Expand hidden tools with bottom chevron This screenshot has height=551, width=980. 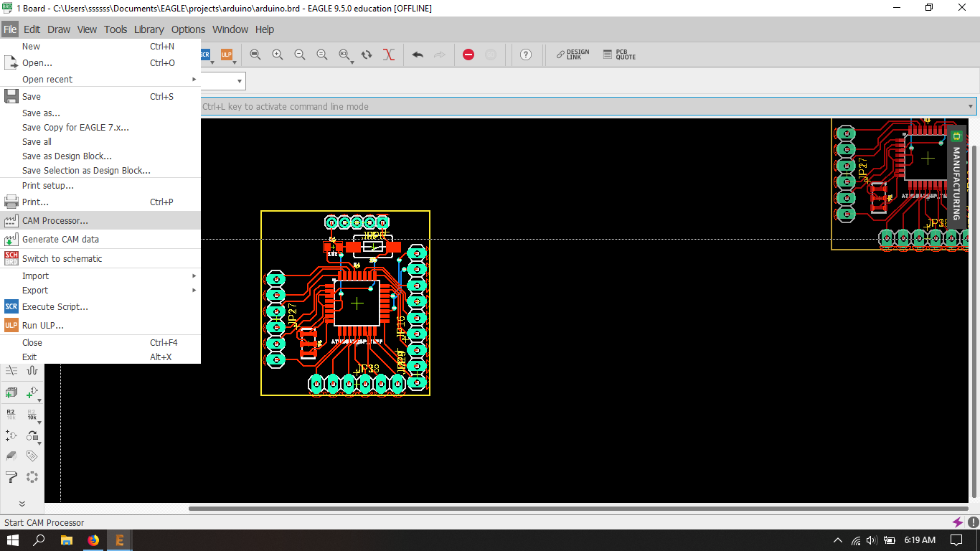pyautogui.click(x=22, y=504)
